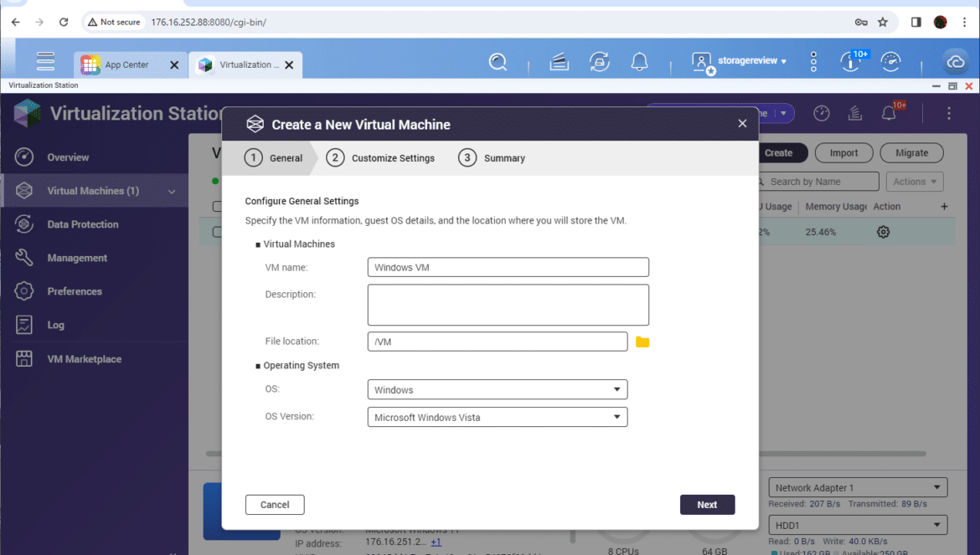The width and height of the screenshot is (980, 555).
Task: Open the external devices sync icon
Action: (600, 62)
